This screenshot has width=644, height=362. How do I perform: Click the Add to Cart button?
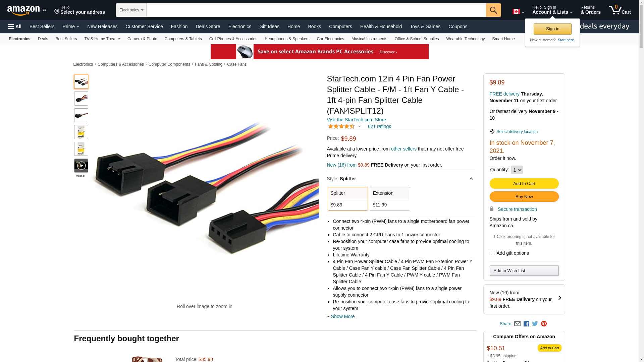[x=524, y=184]
